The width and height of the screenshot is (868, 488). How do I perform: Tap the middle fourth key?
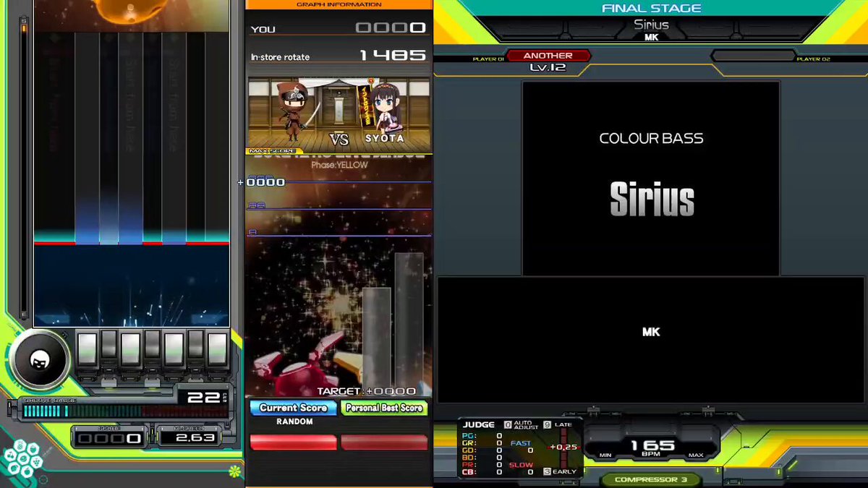[x=153, y=345]
